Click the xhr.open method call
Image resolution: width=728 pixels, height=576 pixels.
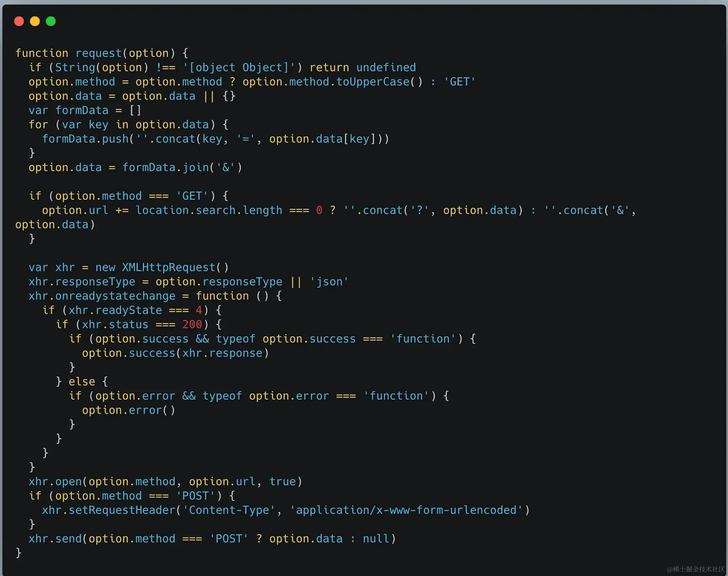pyautogui.click(x=55, y=482)
